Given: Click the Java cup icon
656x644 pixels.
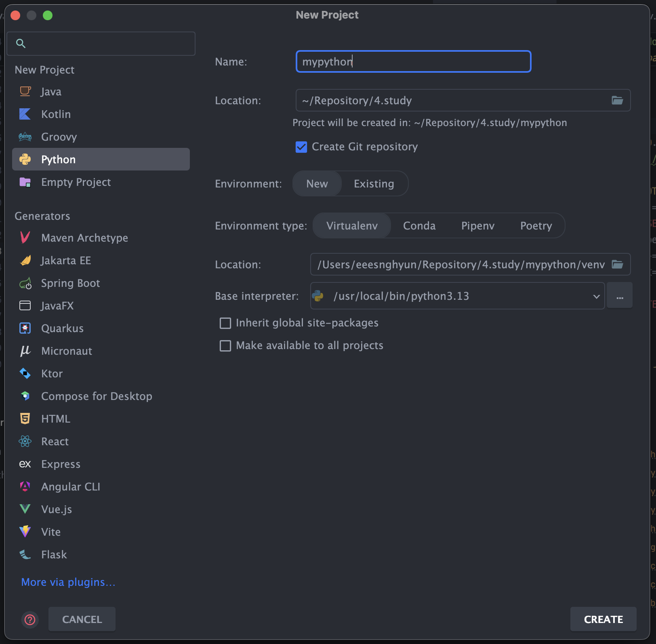Looking at the screenshot, I should pos(25,91).
